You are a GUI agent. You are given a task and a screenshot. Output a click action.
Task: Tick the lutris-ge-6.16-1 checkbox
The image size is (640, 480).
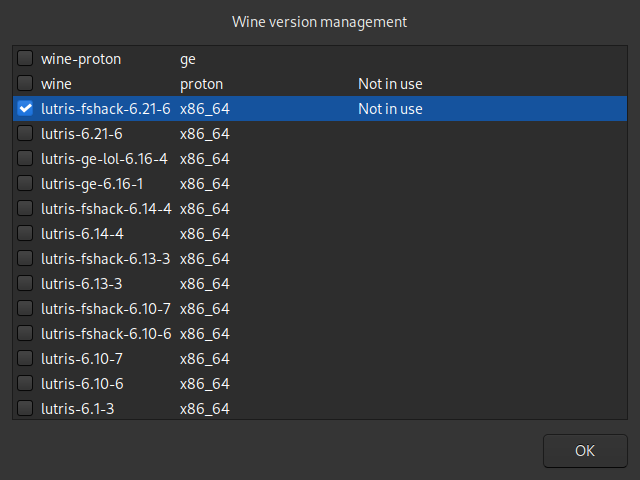[25, 183]
